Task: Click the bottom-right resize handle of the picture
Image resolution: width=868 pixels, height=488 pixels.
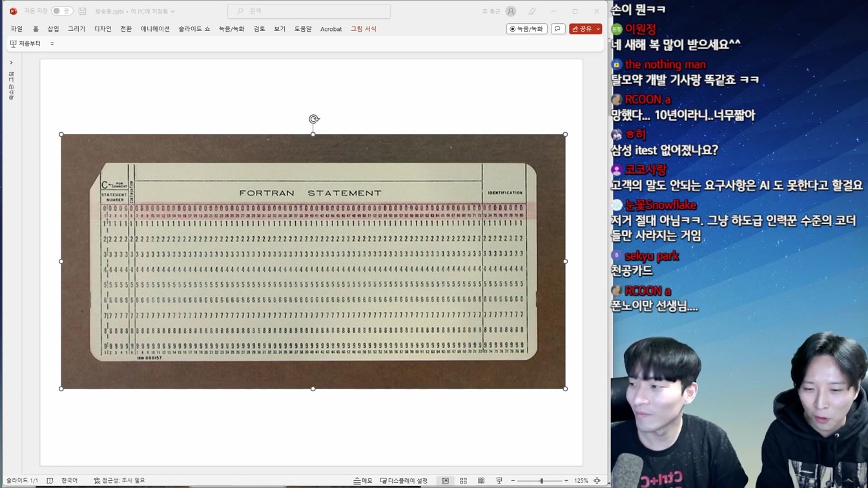Action: coord(566,389)
